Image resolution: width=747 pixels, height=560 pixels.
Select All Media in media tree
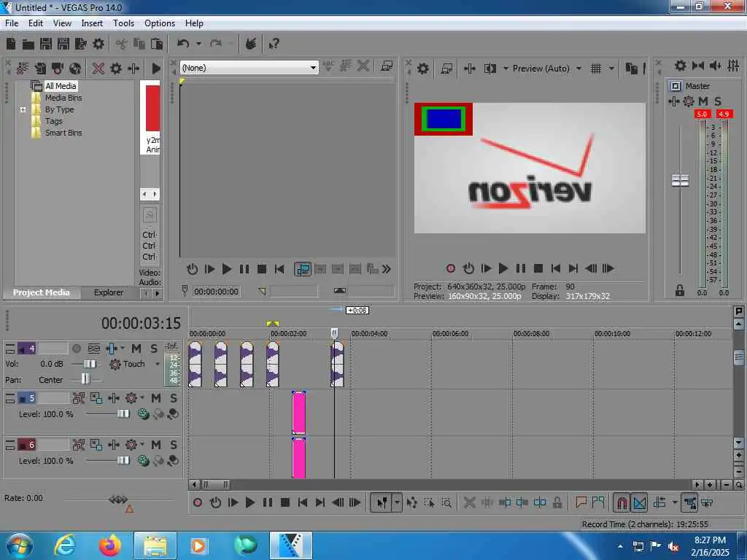61,86
